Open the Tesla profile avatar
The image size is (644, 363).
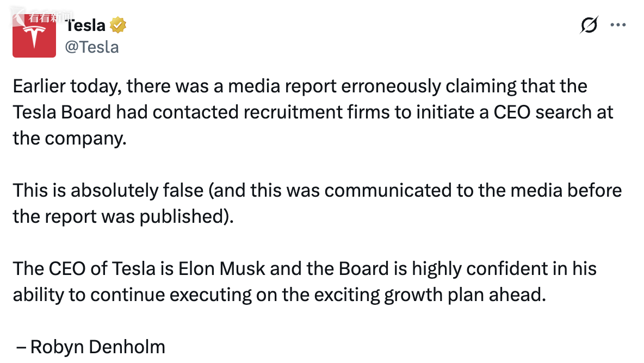click(34, 36)
